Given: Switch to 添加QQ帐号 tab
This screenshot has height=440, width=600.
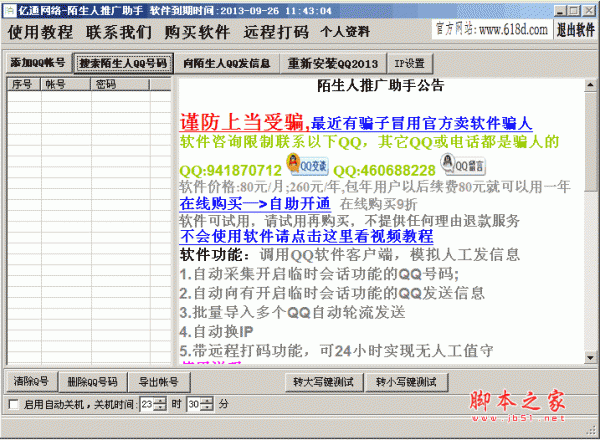Looking at the screenshot, I should pos(38,63).
